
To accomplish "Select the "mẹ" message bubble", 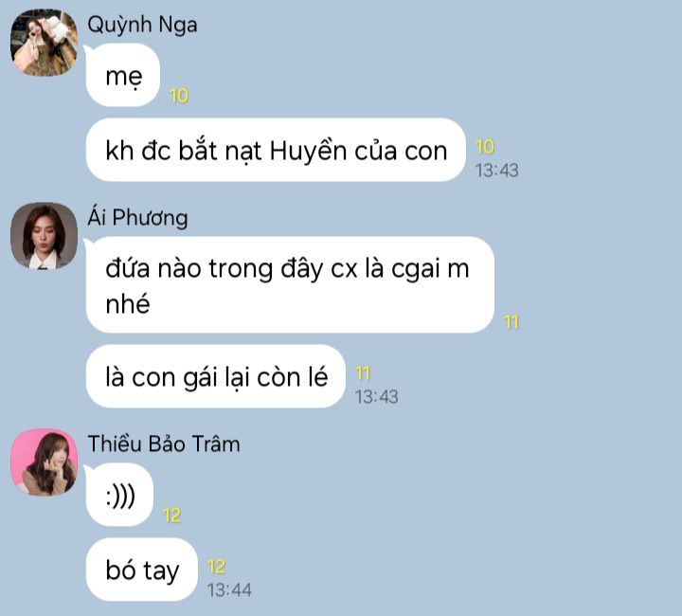I will coord(123,75).
